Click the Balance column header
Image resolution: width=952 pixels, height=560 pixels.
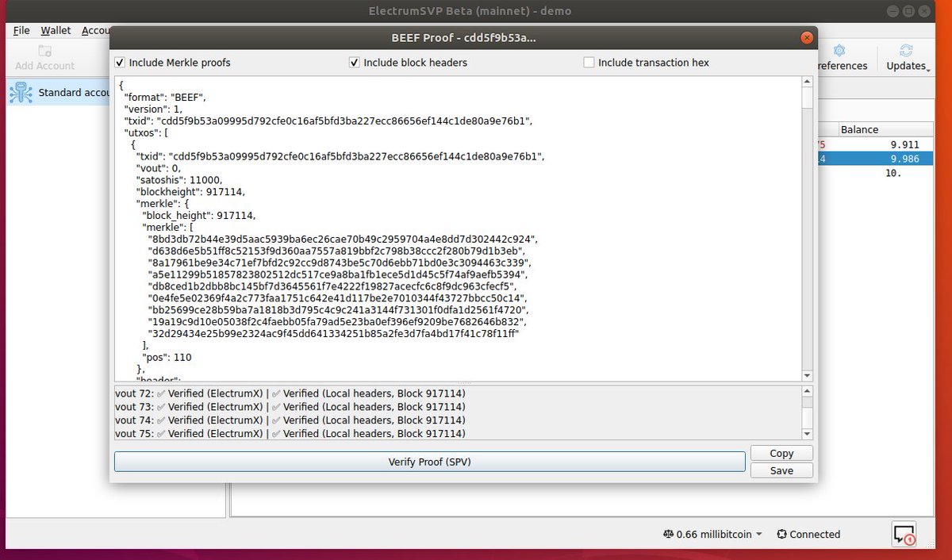pyautogui.click(x=859, y=129)
